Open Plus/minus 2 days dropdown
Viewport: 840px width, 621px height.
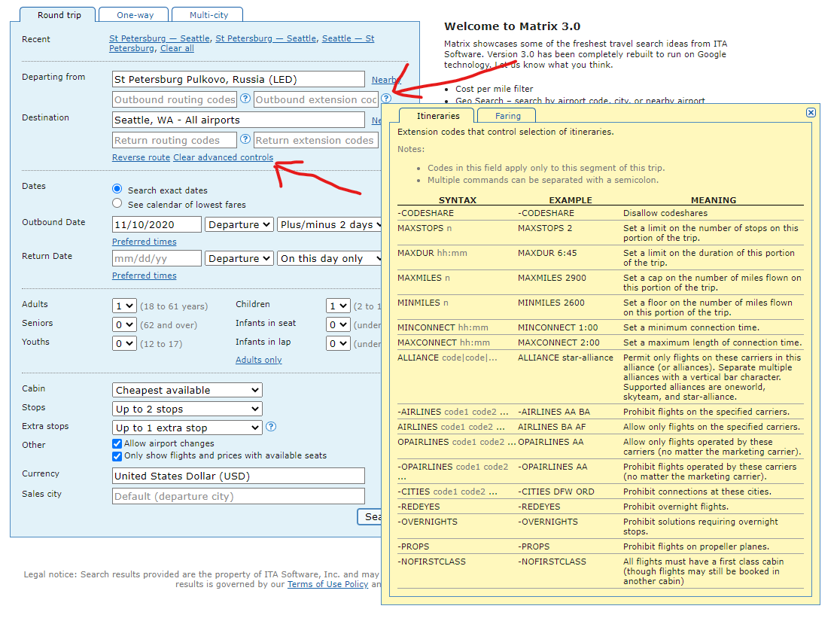[330, 224]
